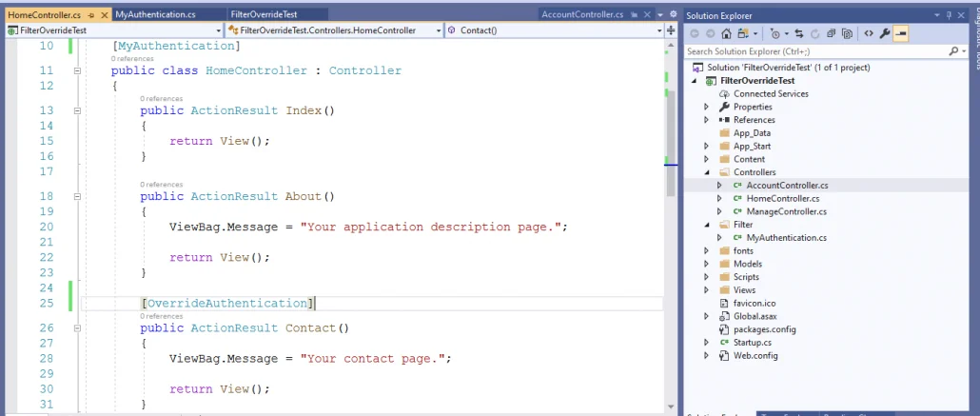
Task: Click the Forward arrow in Solution Explorer toolbar
Action: pyautogui.click(x=710, y=33)
